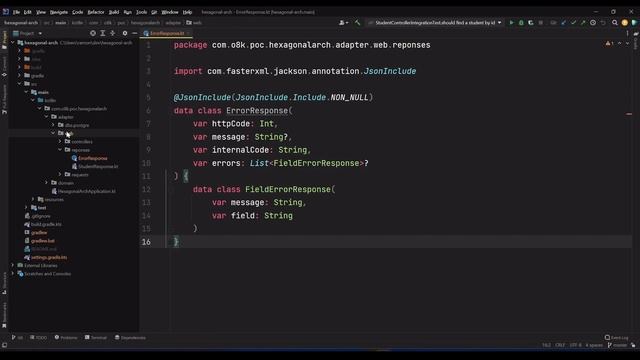Expand all icon in Project panel header

[x=103, y=33]
